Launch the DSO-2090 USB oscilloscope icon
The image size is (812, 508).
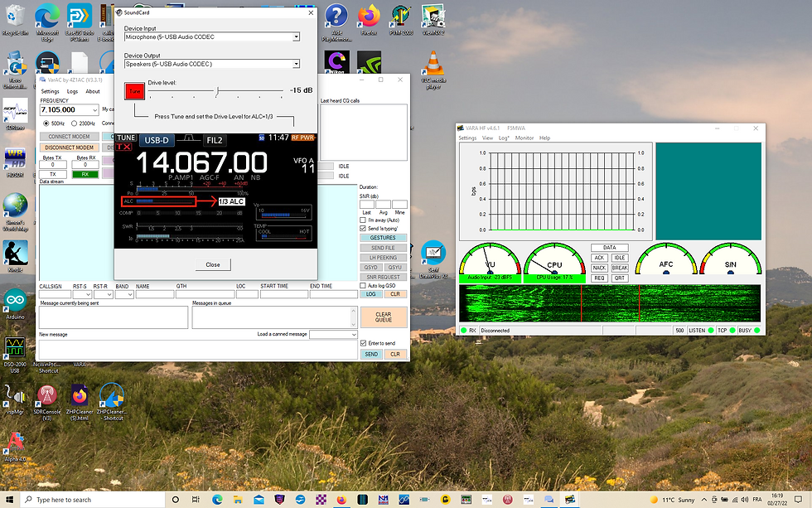15,355
